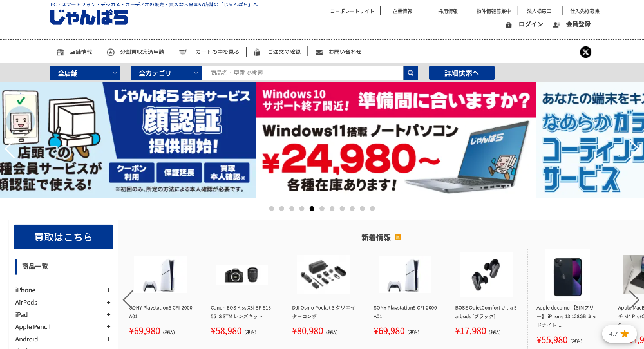644x349 pixels.
Task: Click the じゃんぱら logo
Action: tap(89, 17)
